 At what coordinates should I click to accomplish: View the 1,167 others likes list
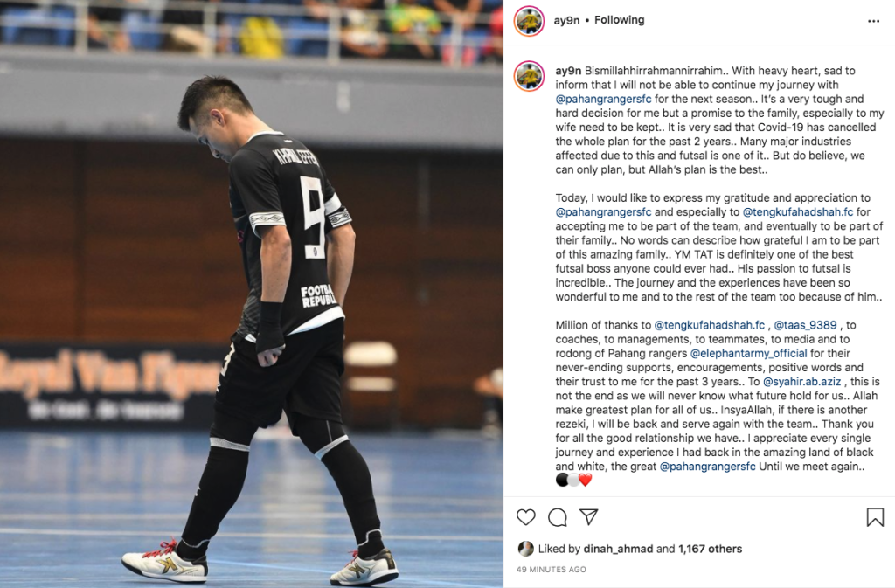click(710, 549)
